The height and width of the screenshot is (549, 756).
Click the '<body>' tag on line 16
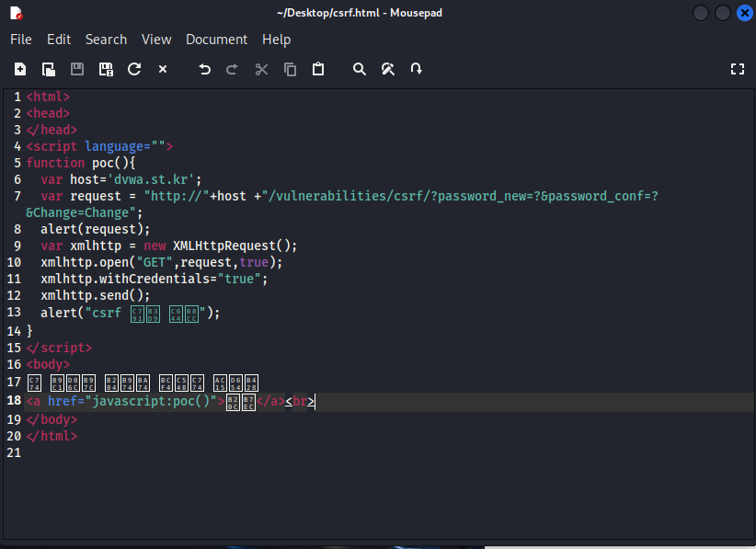(x=48, y=364)
